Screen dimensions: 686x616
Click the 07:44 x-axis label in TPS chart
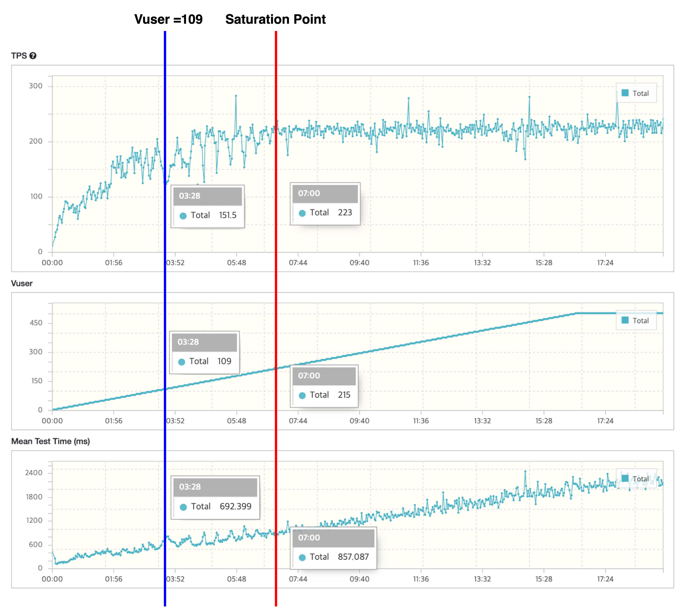pos(298,263)
